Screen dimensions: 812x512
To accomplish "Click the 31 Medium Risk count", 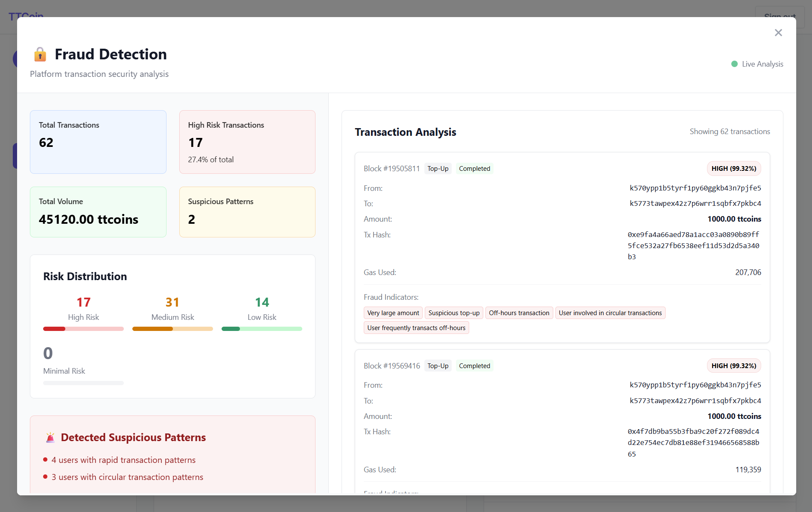I will (x=172, y=302).
